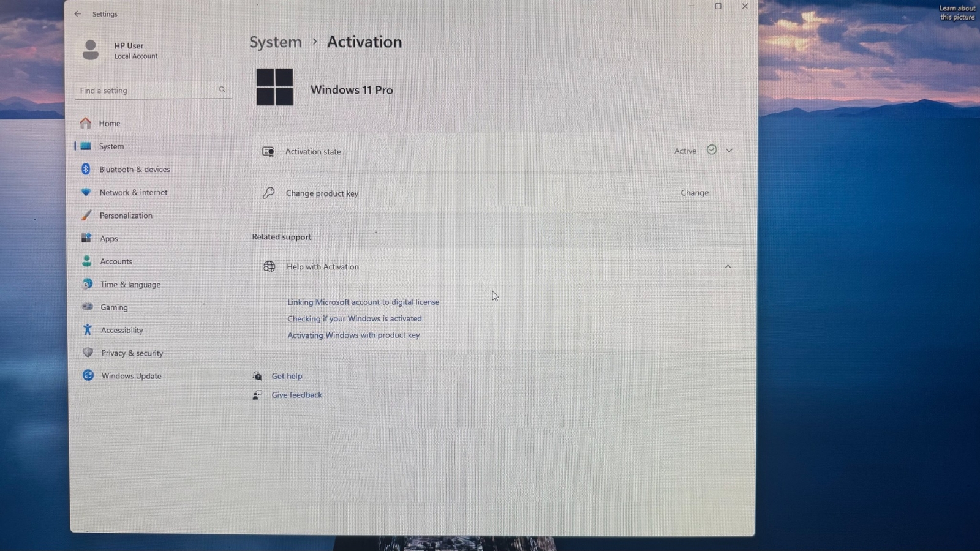
Task: Close the Settings window
Action: coord(745,6)
